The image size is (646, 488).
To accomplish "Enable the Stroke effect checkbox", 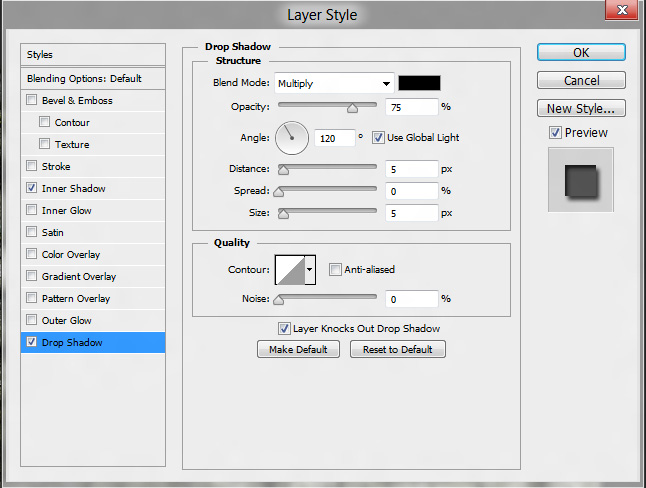I will 31,166.
